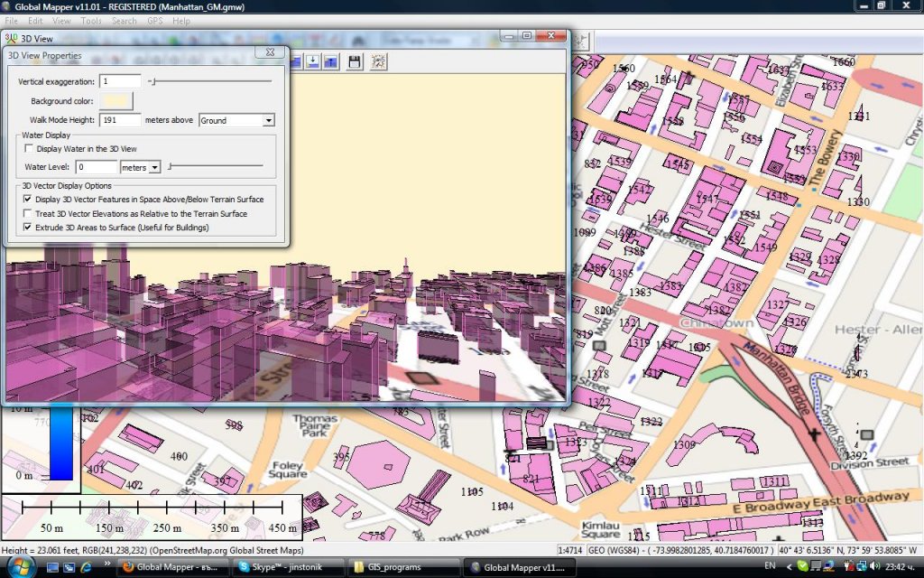Open the File menu
The width and height of the screenshot is (924, 578).
(11, 21)
